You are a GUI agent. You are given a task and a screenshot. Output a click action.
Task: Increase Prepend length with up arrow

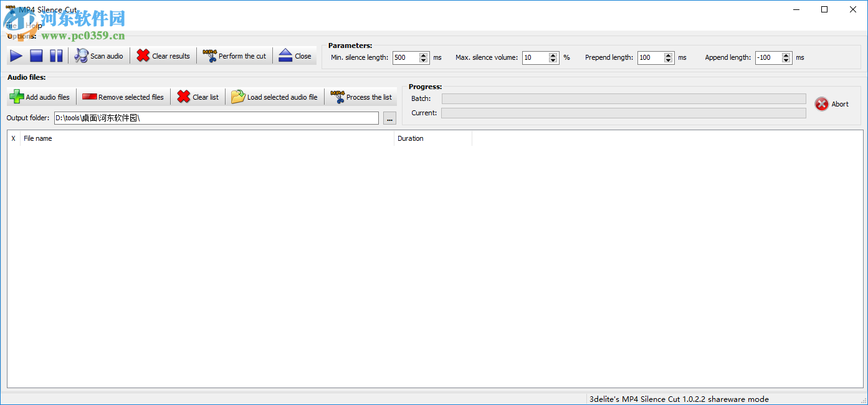point(669,55)
